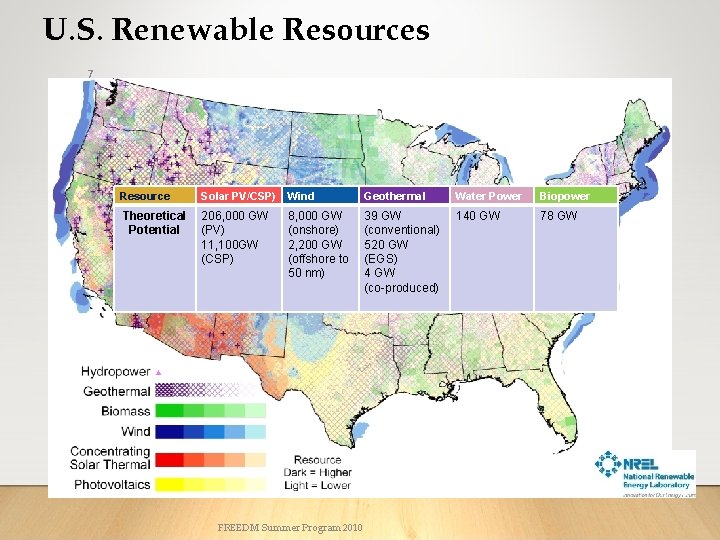The height and width of the screenshot is (540, 720).
Task: Click the 'Biomass' legend label
Action: click(126, 411)
